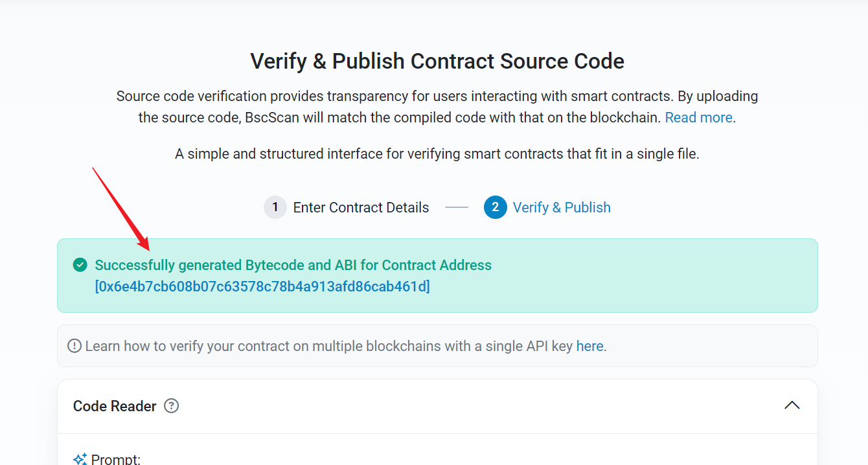Click the Code Reader help question-mark icon

[x=171, y=406]
